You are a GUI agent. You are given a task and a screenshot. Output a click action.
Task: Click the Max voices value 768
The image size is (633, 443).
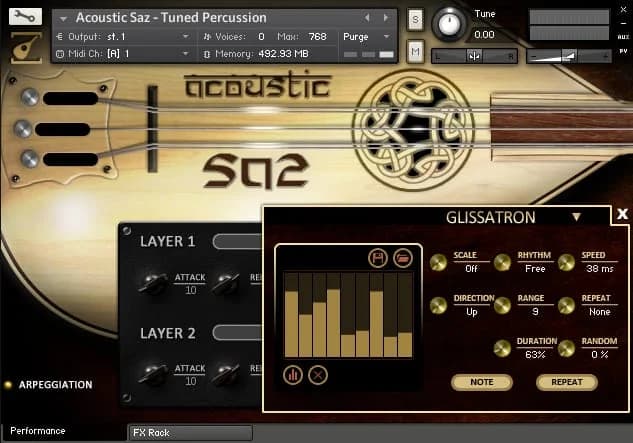317,37
